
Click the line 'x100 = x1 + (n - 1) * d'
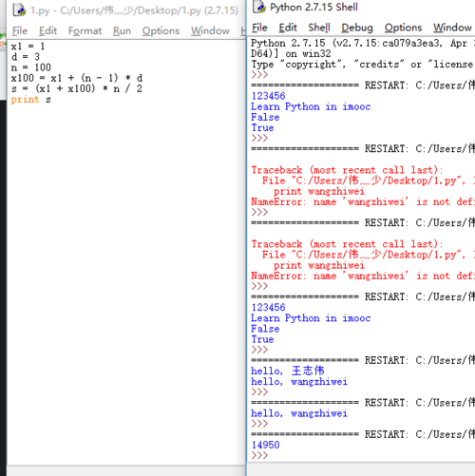77,78
